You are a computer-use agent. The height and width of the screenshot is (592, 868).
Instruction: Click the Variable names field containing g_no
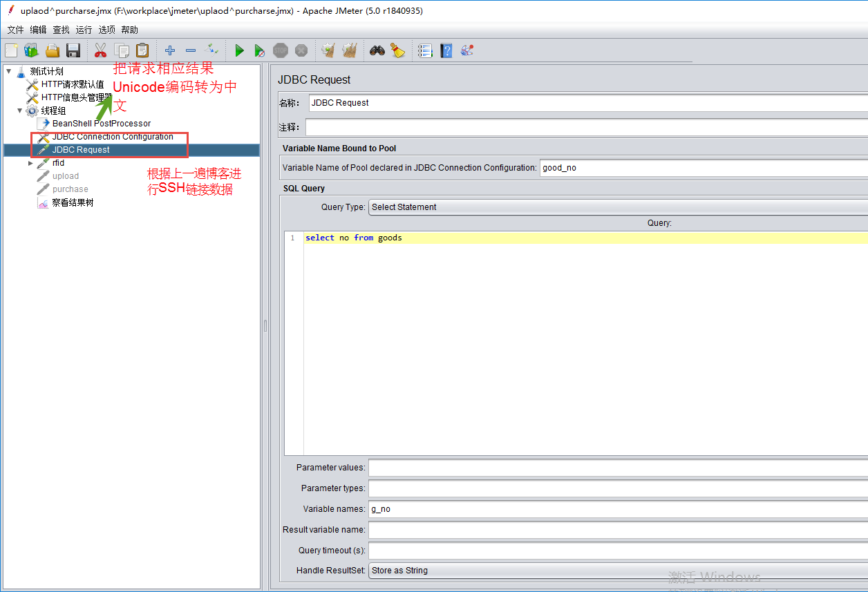coord(618,509)
